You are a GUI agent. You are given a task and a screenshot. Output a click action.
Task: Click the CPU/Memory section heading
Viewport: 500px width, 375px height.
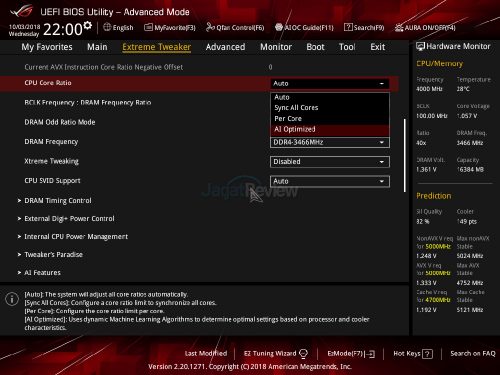pos(439,64)
